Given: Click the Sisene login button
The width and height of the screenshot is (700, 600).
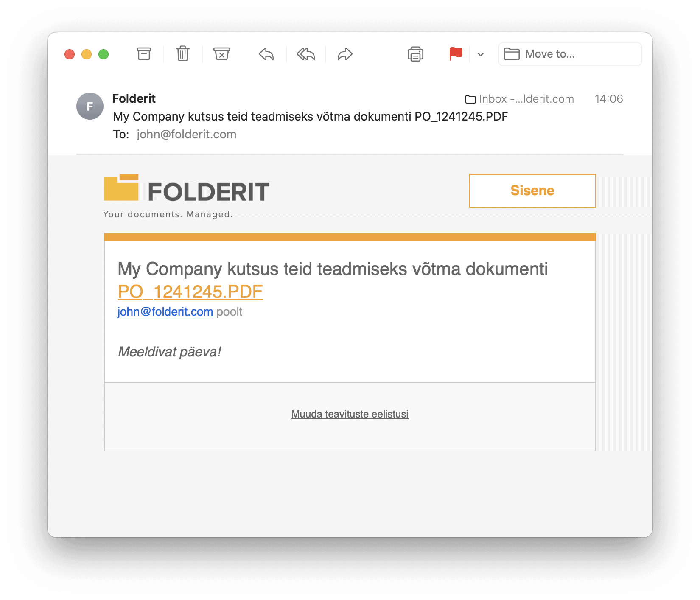Looking at the screenshot, I should tap(532, 191).
